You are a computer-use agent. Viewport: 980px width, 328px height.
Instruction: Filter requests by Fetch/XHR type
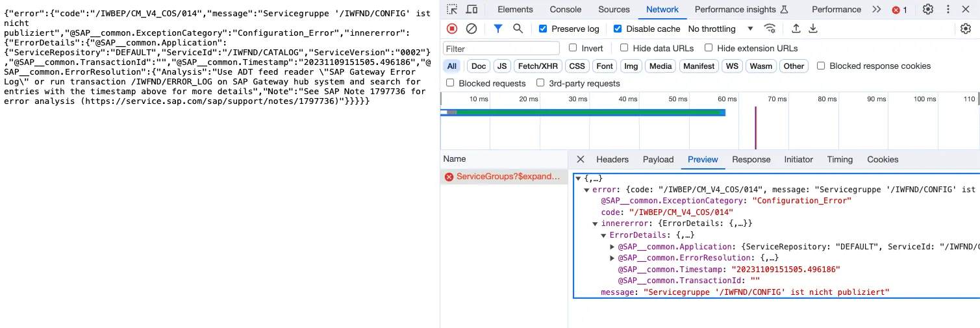click(538, 66)
